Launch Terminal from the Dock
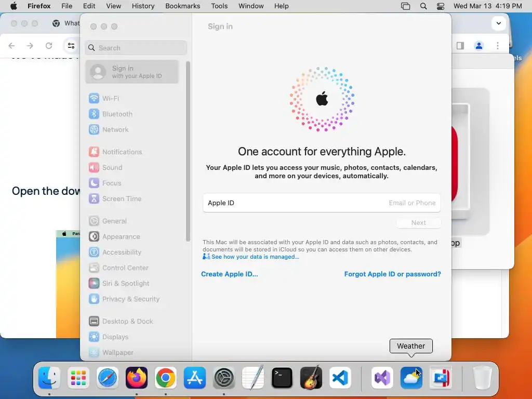532x399 pixels. [x=282, y=378]
